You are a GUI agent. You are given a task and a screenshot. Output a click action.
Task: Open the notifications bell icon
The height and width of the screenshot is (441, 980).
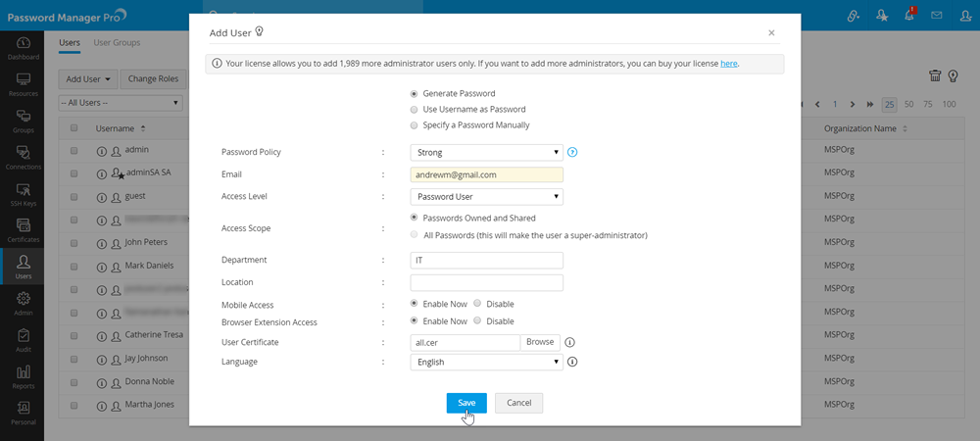(908, 16)
